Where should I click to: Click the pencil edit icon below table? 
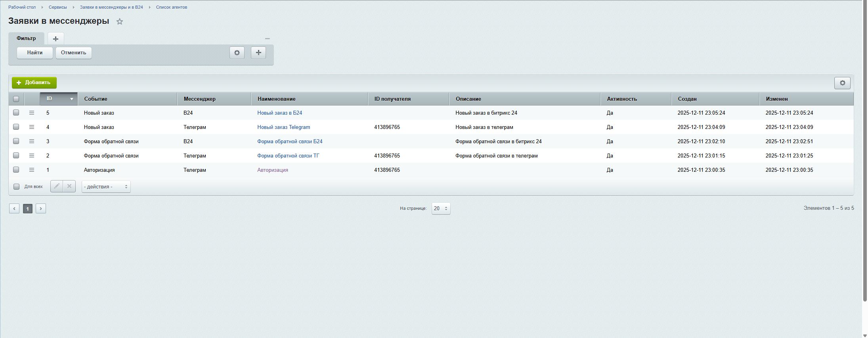coord(57,186)
